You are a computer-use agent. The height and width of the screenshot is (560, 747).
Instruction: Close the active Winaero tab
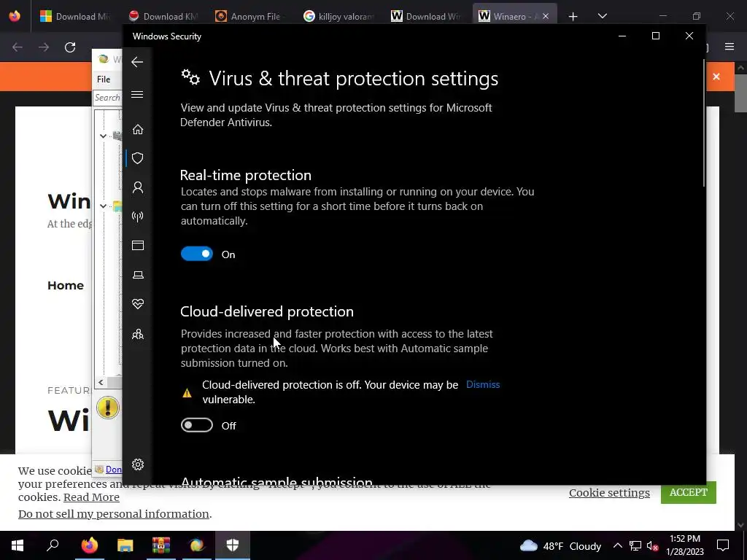546,16
